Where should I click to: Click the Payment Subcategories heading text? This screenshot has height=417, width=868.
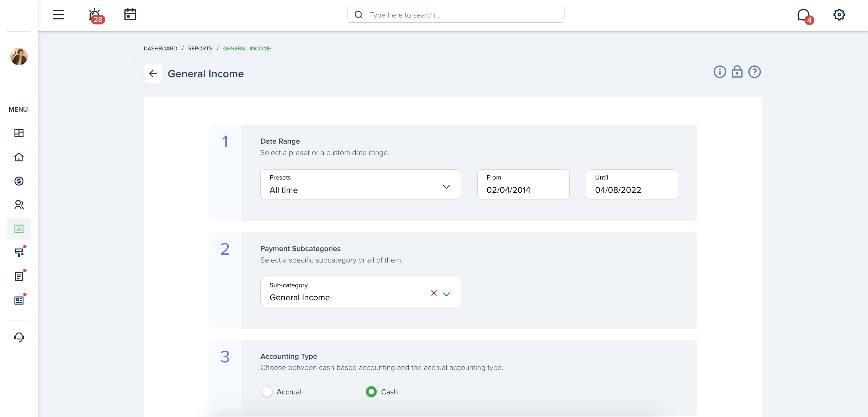pyautogui.click(x=300, y=249)
